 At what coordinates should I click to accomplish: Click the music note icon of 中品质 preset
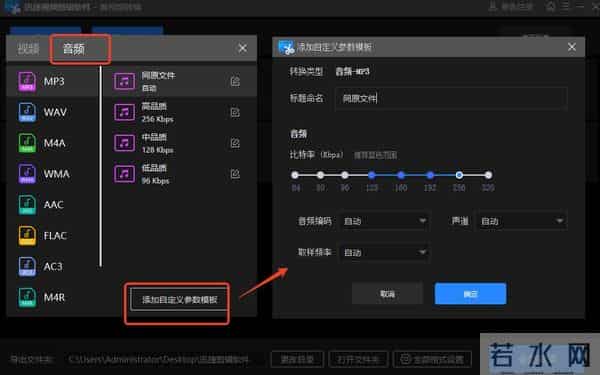(124, 143)
